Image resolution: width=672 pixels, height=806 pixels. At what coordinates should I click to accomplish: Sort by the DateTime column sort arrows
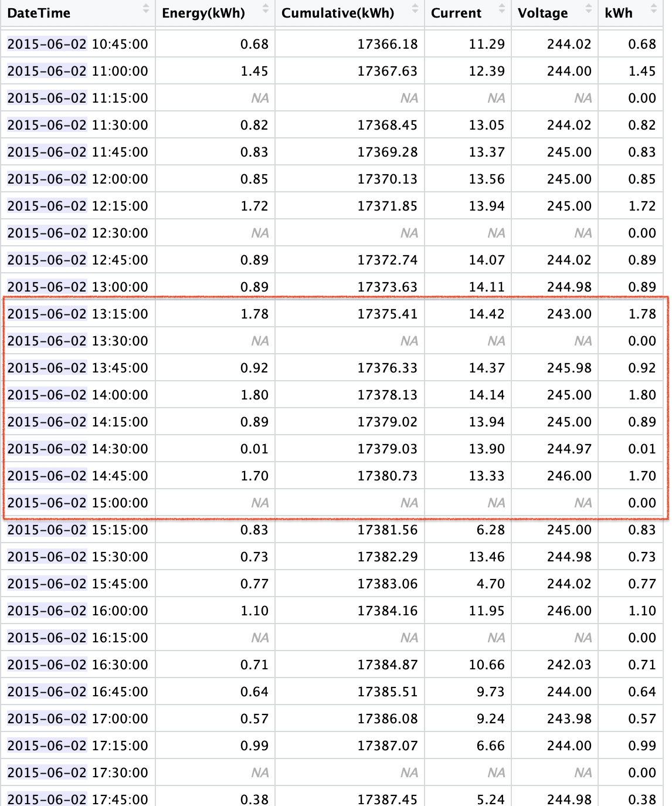click(x=146, y=8)
